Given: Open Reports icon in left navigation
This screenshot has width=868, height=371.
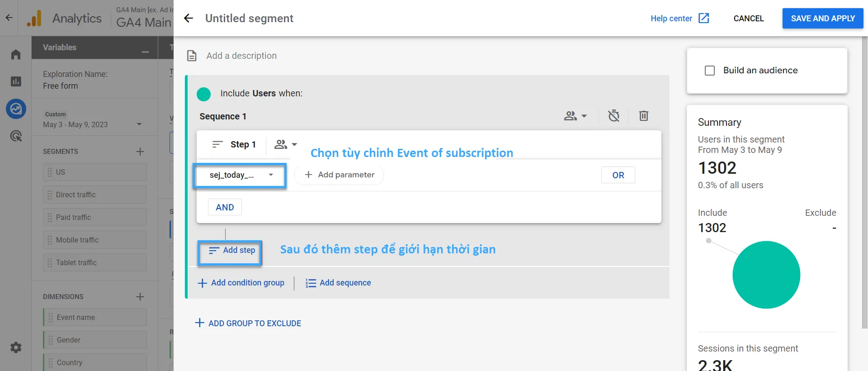Looking at the screenshot, I should (x=16, y=81).
